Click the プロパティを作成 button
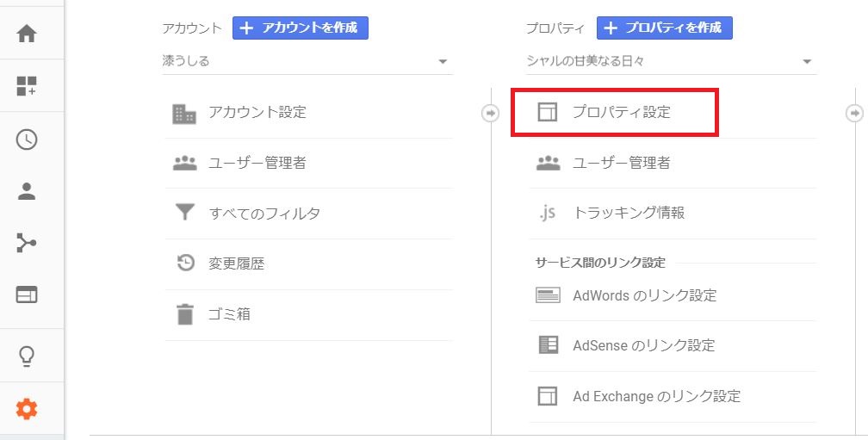The height and width of the screenshot is (440, 868). 664,28
